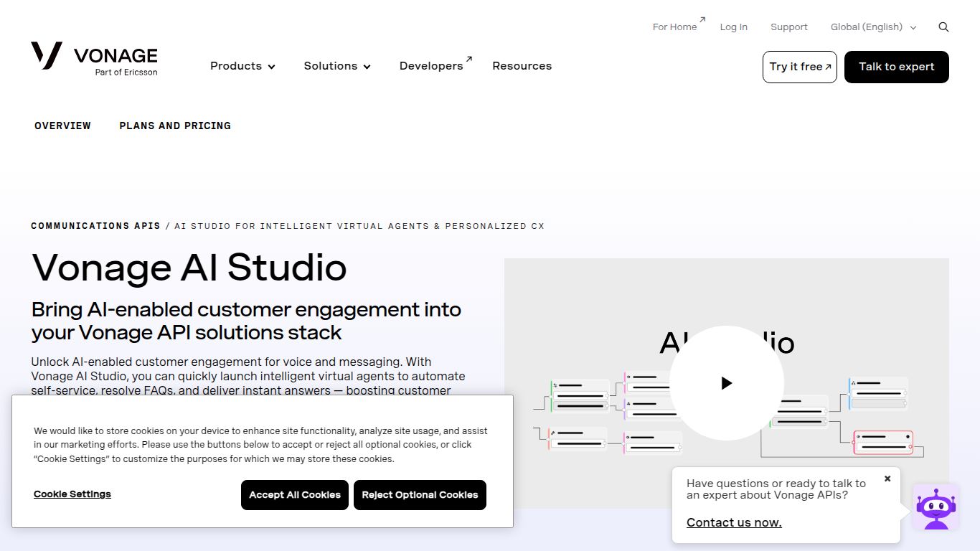Click Accept All Cookies

(294, 494)
